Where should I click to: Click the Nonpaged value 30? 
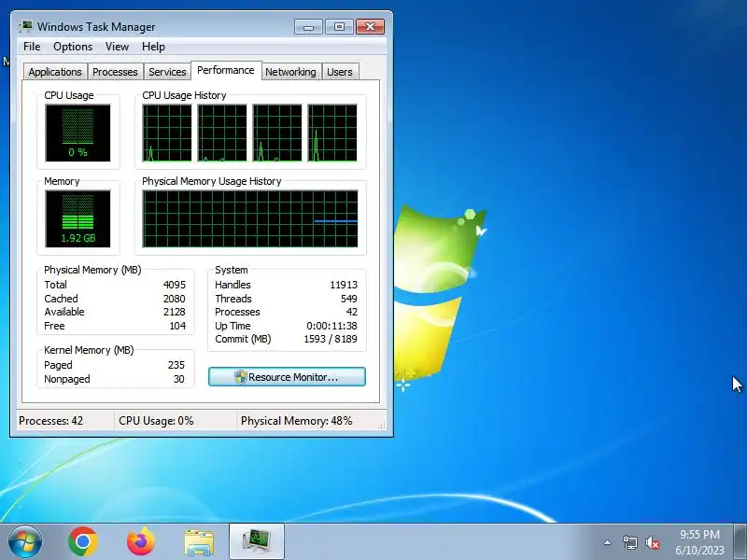click(178, 379)
